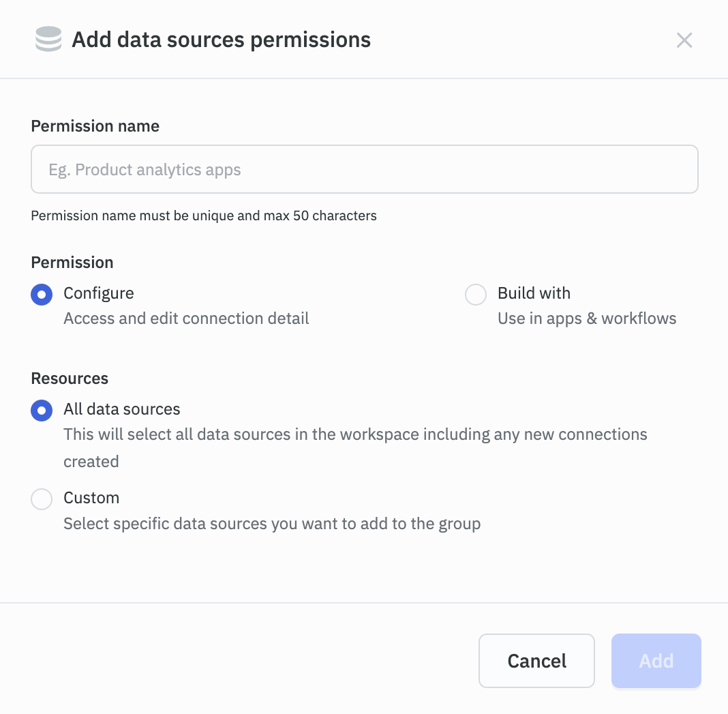
Task: Click the database icon in the dialog header
Action: 48,39
